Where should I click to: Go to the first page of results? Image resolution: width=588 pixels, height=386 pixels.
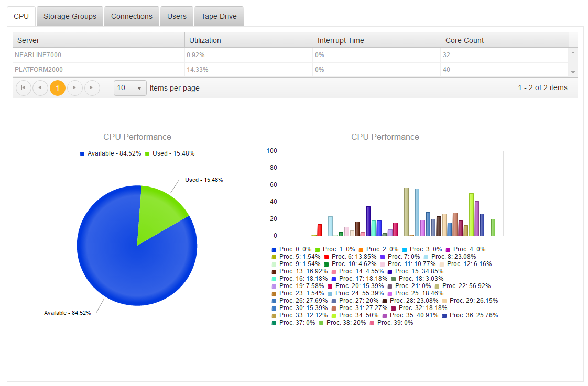coord(23,88)
